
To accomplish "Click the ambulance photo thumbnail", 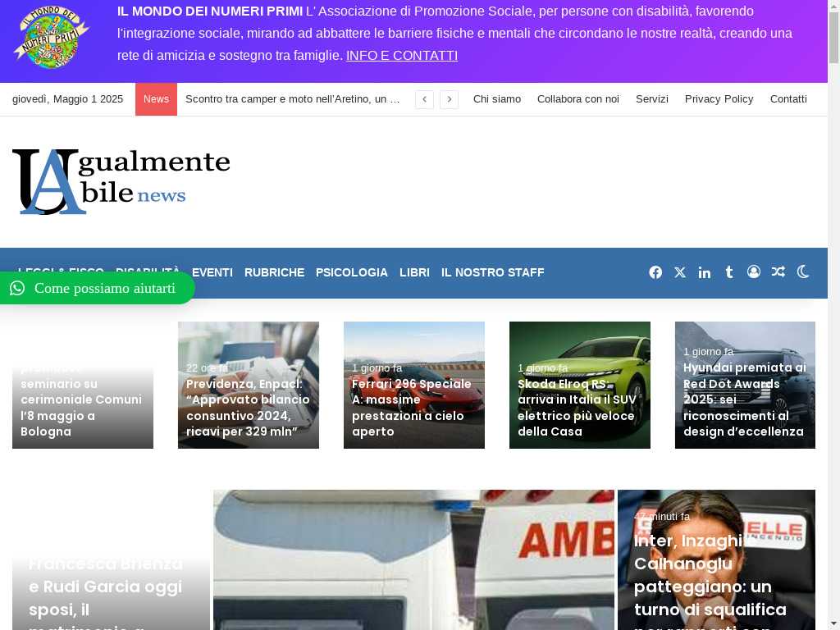I will (413, 559).
